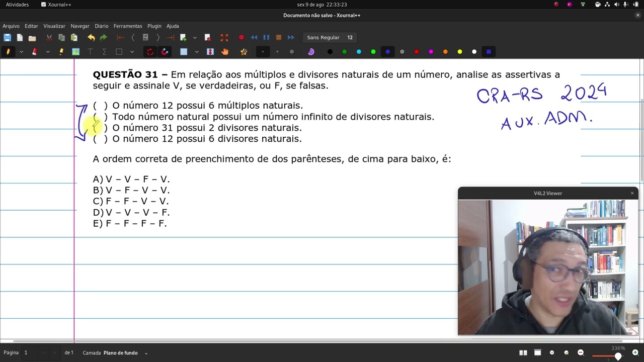The height and width of the screenshot is (362, 644).
Task: Choose the Select Region tool
Action: pos(184,52)
